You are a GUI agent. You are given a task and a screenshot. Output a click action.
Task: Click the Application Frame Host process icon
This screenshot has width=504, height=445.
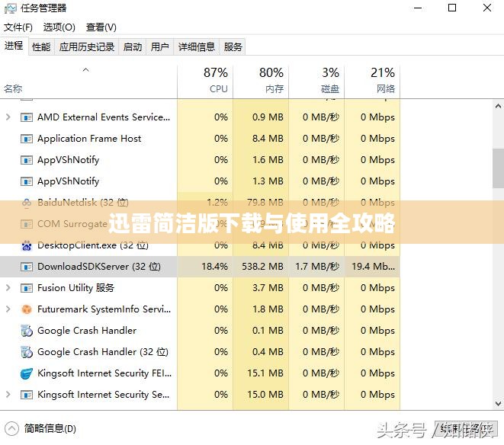click(x=27, y=139)
